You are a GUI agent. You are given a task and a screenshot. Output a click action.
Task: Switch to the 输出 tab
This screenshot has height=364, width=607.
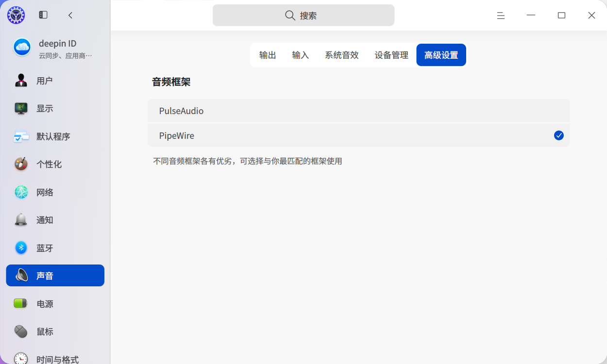268,55
